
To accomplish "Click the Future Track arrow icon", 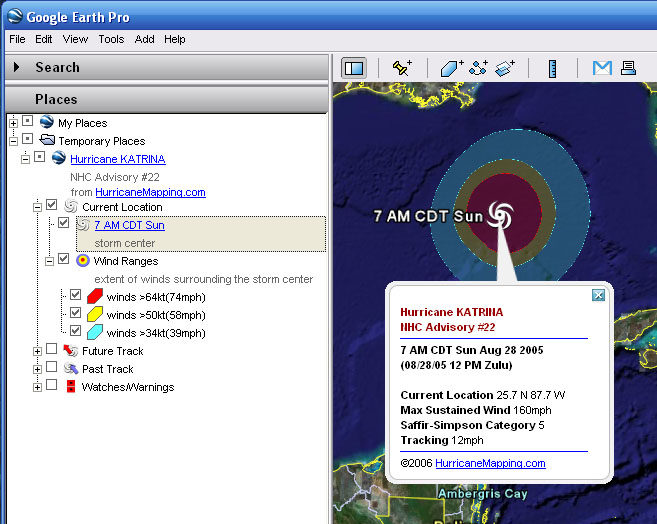I will pos(70,350).
